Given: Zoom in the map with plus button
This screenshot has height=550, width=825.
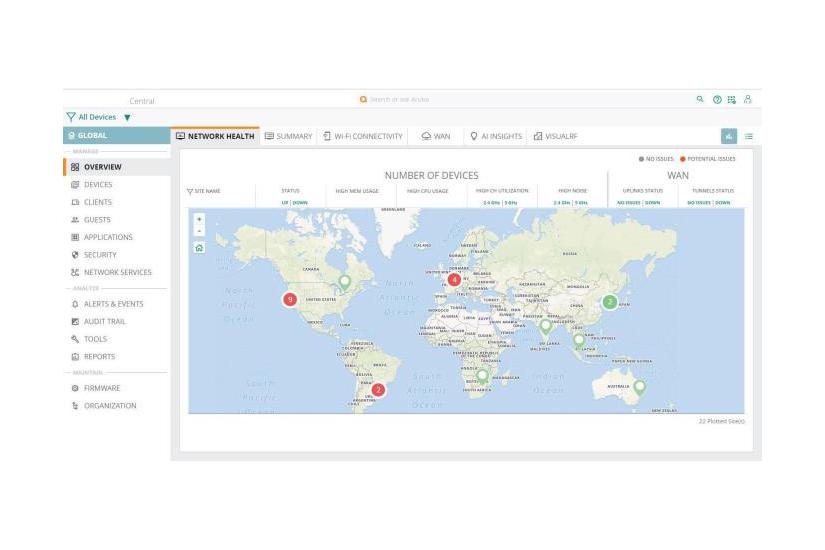Looking at the screenshot, I should (x=199, y=219).
